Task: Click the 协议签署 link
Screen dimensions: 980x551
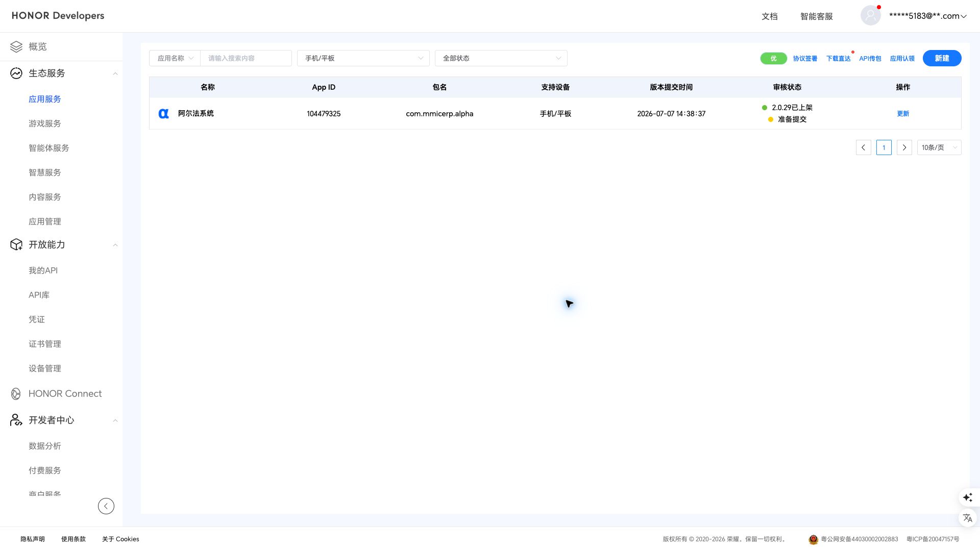Action: pyautogui.click(x=805, y=58)
